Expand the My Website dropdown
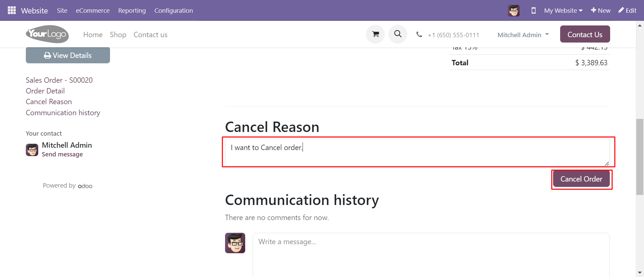The height and width of the screenshot is (277, 644). (x=563, y=10)
